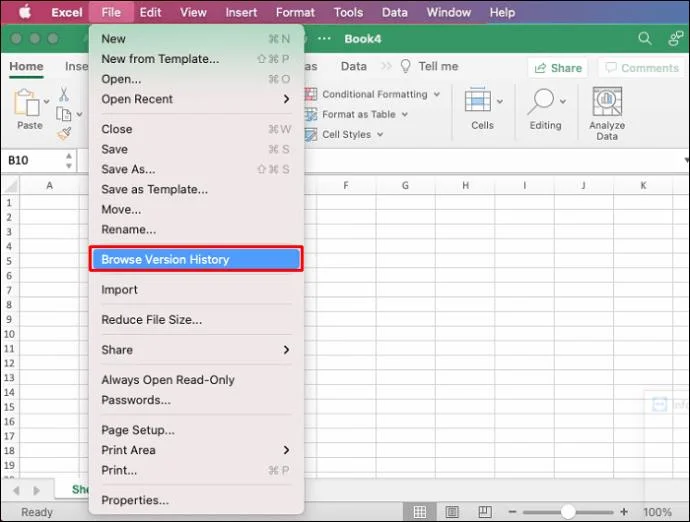Expand the Print Area submenu
The width and height of the screenshot is (690, 522).
[x=286, y=450]
